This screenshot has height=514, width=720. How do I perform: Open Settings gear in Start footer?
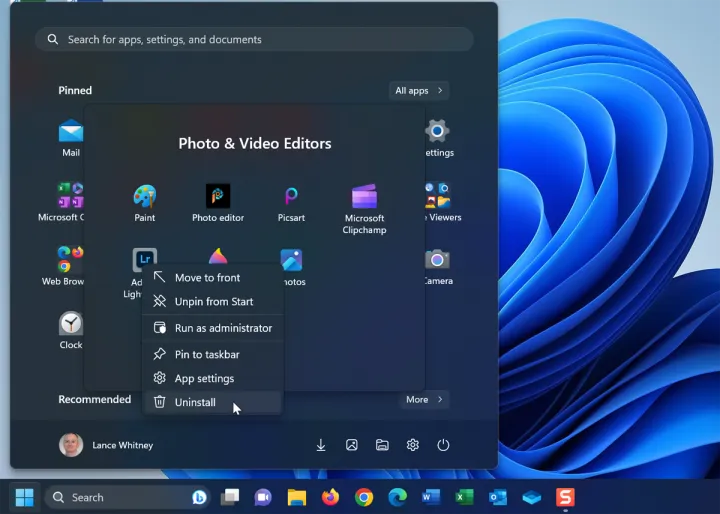tap(412, 445)
